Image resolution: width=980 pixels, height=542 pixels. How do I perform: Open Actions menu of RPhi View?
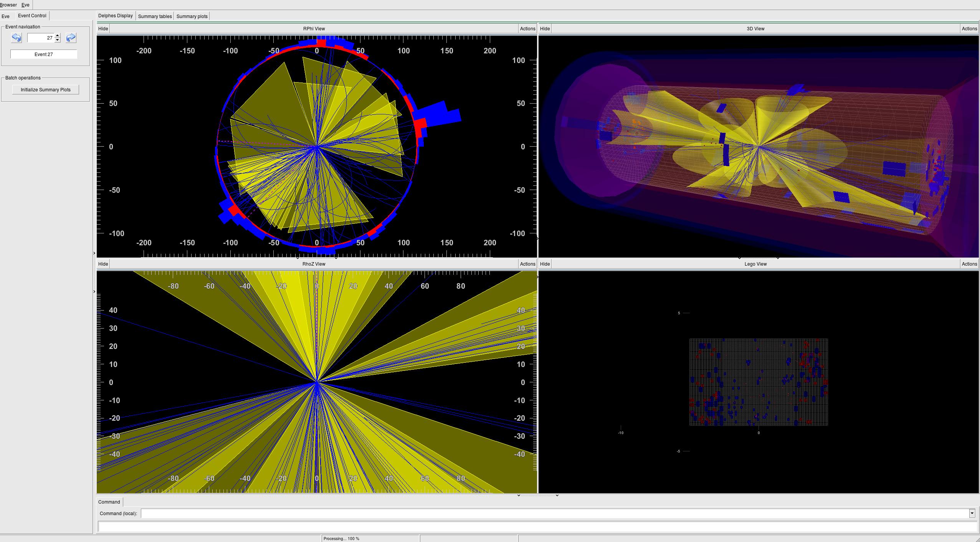pos(527,28)
